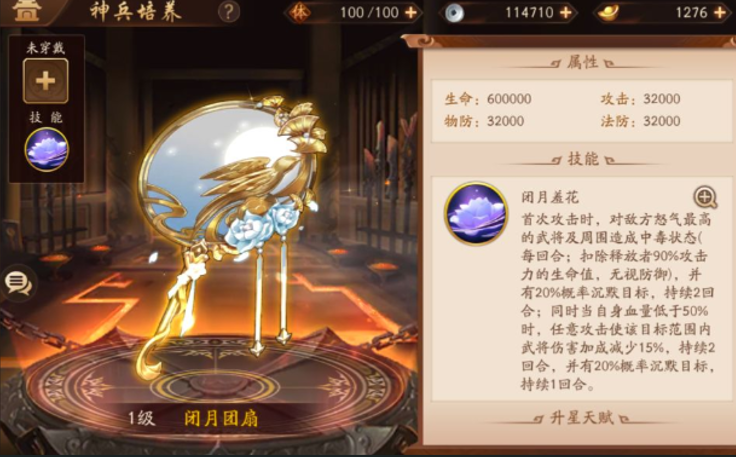736x457 pixels.
Task: Click the gold ingot currency icon
Action: pos(609,13)
